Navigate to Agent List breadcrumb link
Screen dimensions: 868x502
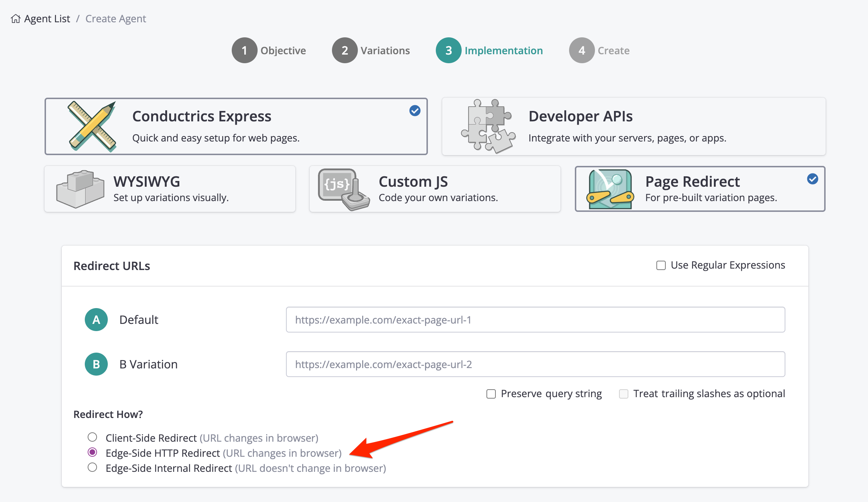click(47, 19)
